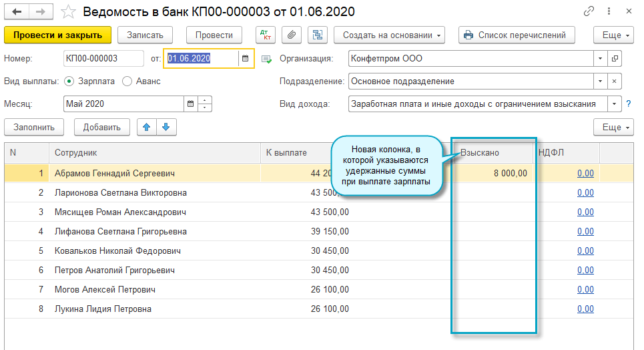Image resolution: width=644 pixels, height=350 pixels.
Task: Clear the Подразделение field
Action: (x=614, y=81)
